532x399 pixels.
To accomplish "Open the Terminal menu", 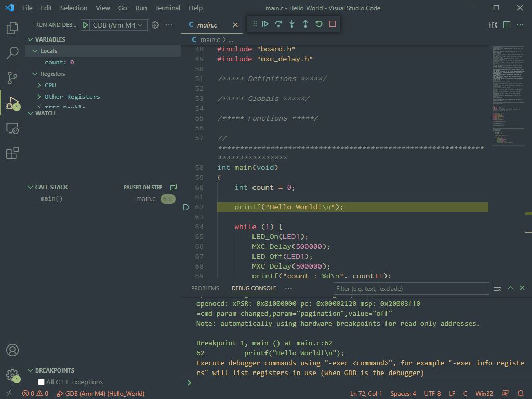I will [x=167, y=8].
